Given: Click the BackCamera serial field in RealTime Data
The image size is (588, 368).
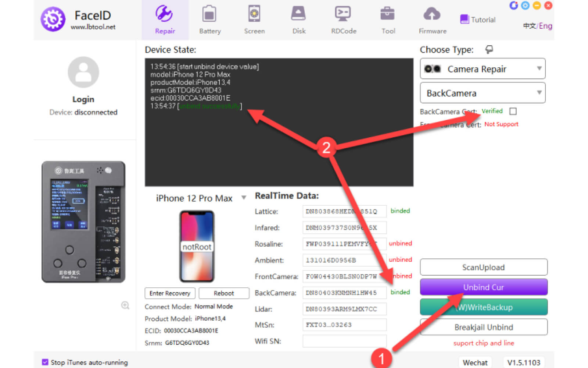Looking at the screenshot, I should [x=345, y=293].
